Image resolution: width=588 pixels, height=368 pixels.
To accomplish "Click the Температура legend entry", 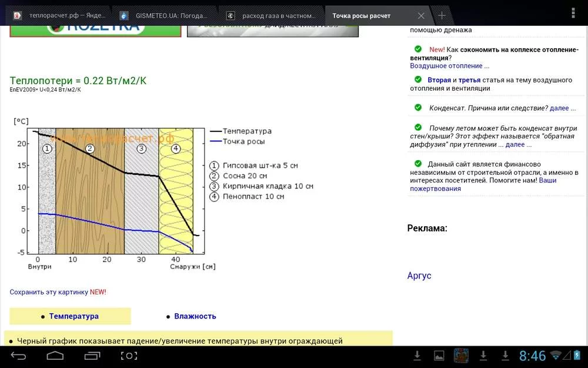I will pyautogui.click(x=240, y=131).
